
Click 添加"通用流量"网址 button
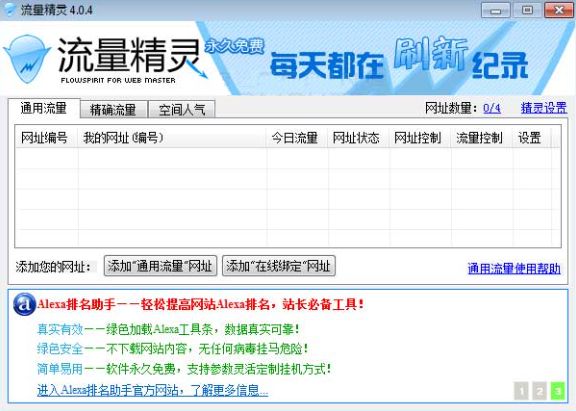coord(160,266)
